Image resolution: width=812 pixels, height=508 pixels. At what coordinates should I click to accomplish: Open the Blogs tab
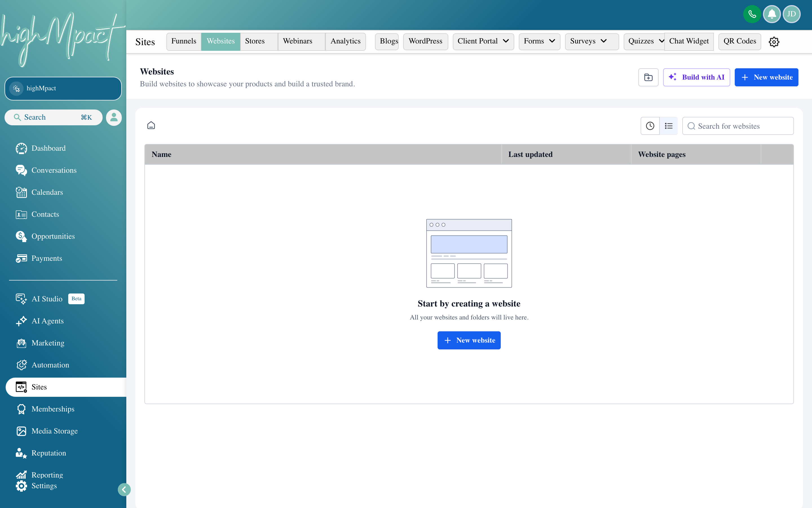click(x=387, y=41)
